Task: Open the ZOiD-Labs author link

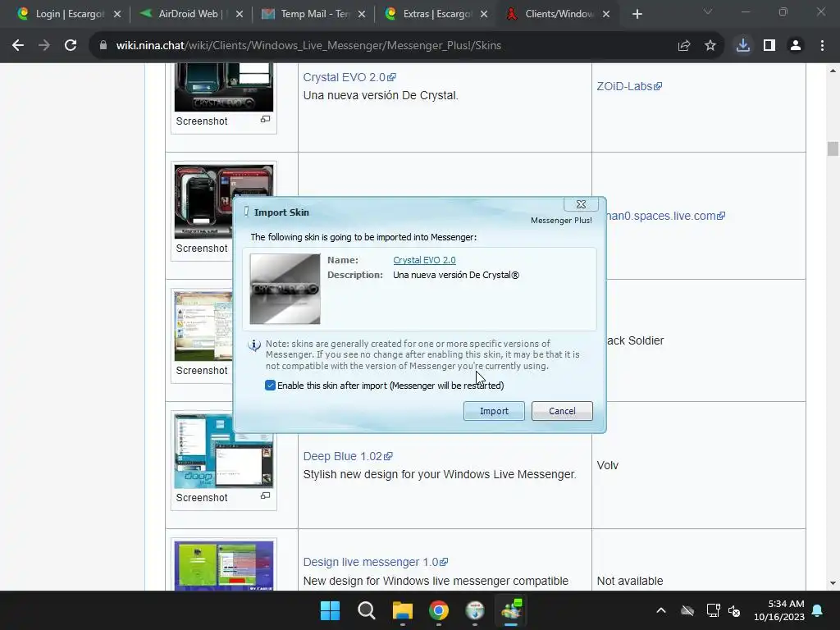Action: (629, 86)
